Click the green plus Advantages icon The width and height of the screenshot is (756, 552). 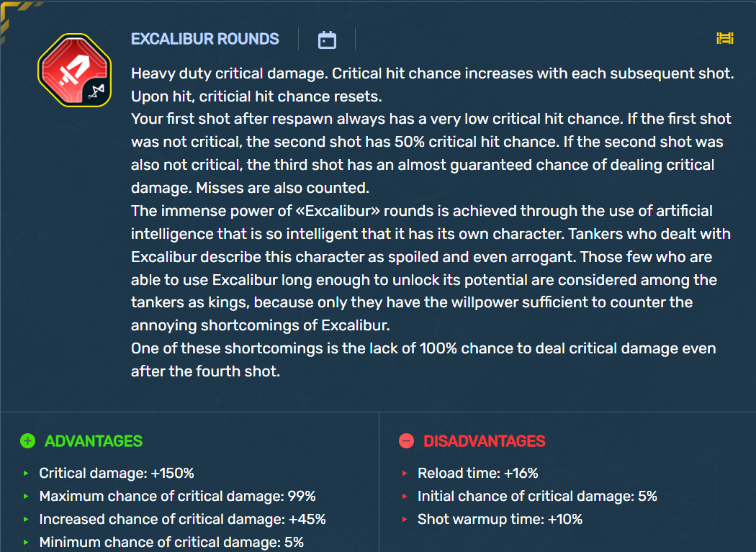tap(28, 440)
